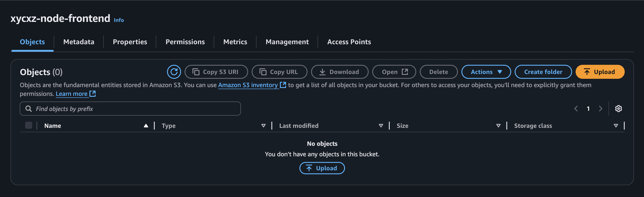This screenshot has width=644, height=197.
Task: Click the refresh objects icon
Action: point(174,72)
